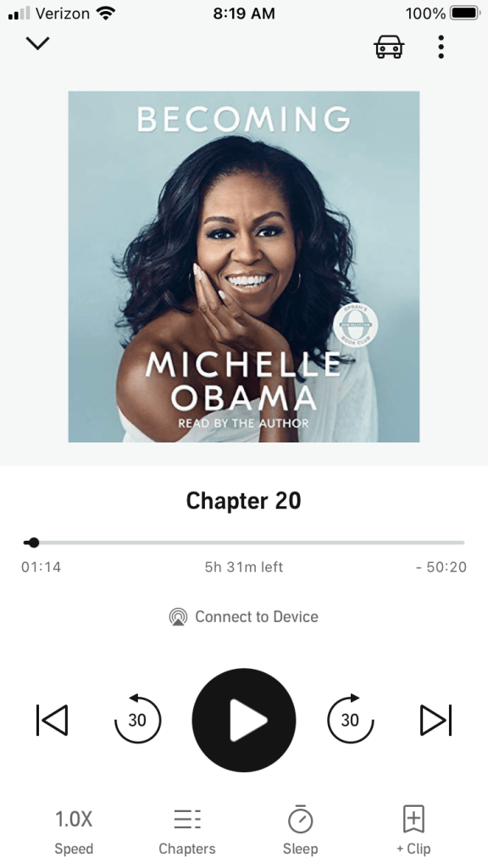Tap the Becoming audiobook cover art

click(x=243, y=266)
